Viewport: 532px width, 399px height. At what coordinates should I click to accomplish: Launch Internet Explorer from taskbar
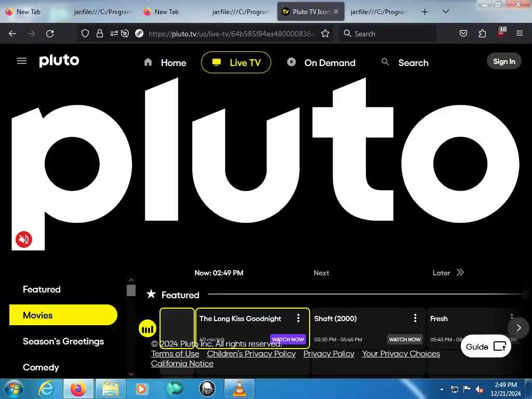click(46, 389)
